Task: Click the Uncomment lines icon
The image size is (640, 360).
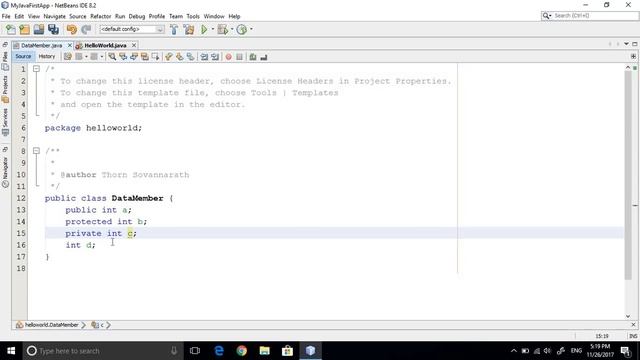Action: tap(264, 57)
